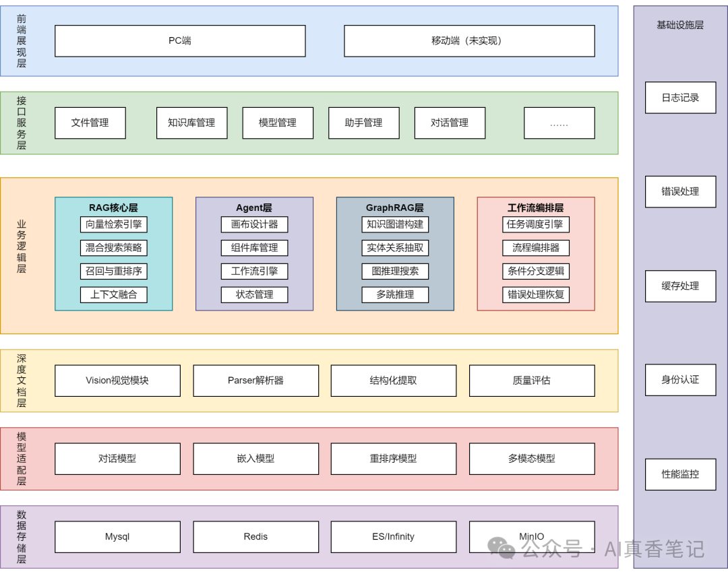This screenshot has height=578, width=728.
Task: Click the 文件管理 service box
Action: pyautogui.click(x=90, y=123)
